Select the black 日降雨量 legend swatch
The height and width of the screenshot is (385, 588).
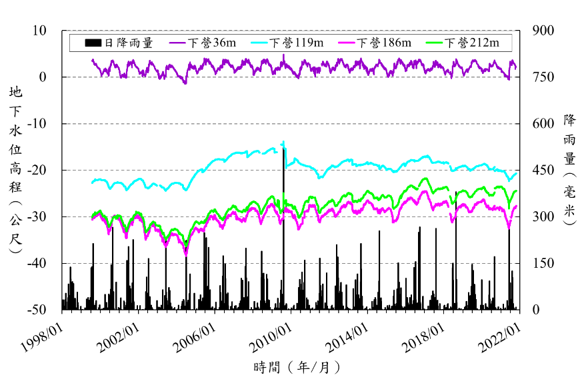pos(93,43)
